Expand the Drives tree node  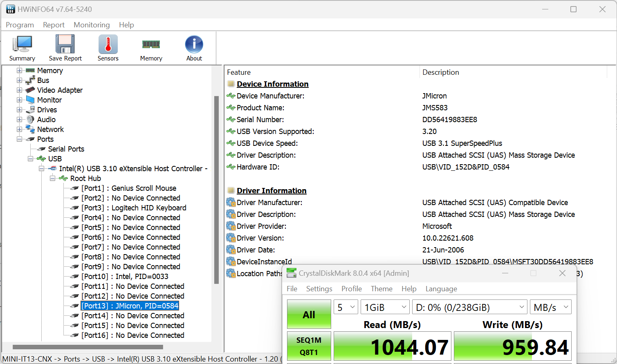(x=19, y=110)
